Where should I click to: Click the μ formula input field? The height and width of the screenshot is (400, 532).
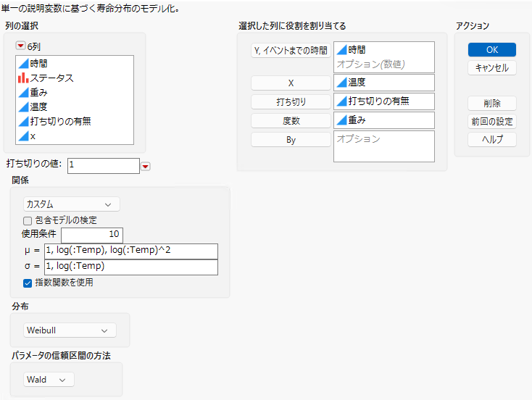[x=131, y=251]
